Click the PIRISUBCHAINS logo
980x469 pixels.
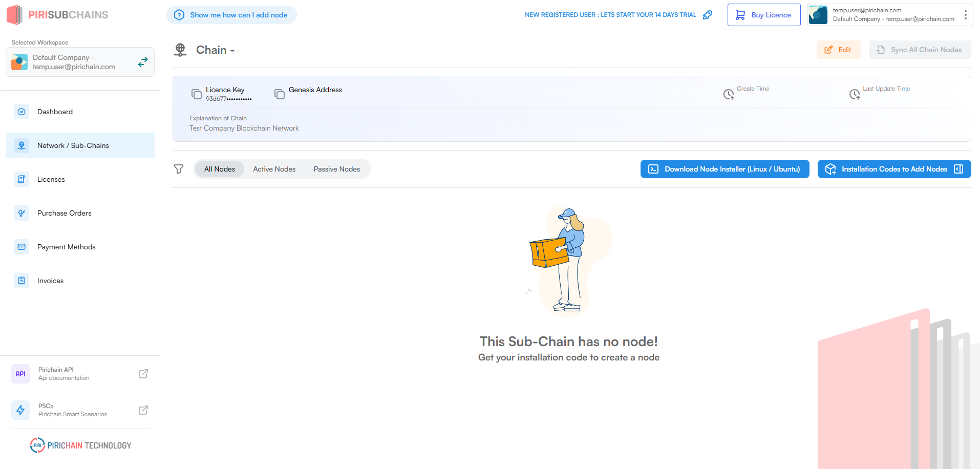click(57, 15)
